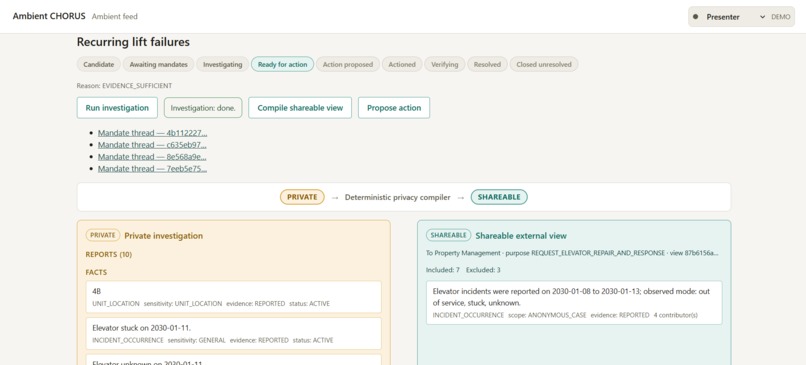806x365 pixels.
Task: Open Mandate thread c635eb97 link
Action: click(153, 145)
